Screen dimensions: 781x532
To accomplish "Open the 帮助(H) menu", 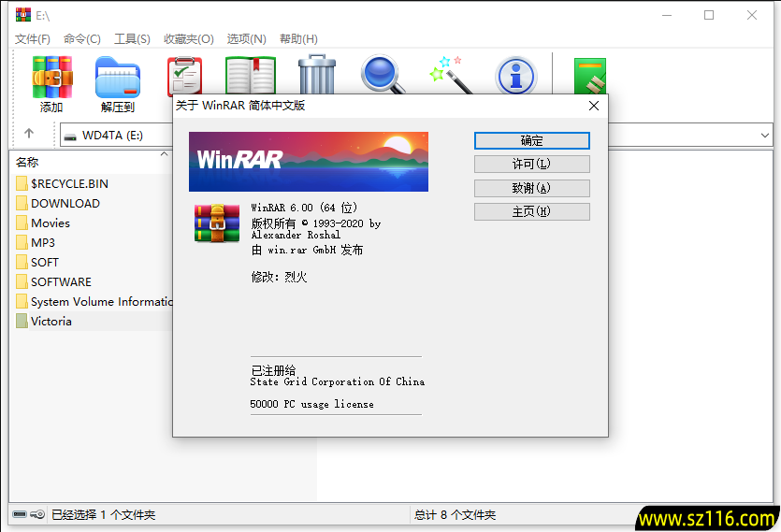I will point(298,39).
